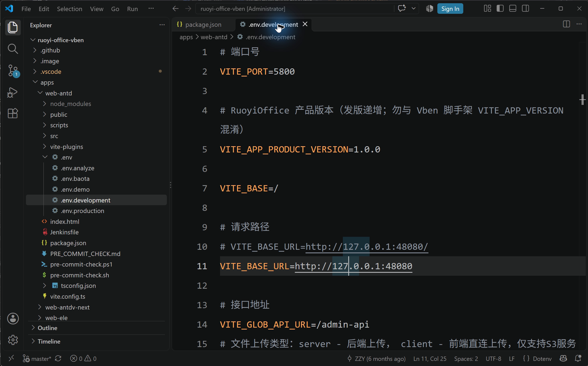Open the Run and Debug view
This screenshot has height=366, width=588.
13,92
